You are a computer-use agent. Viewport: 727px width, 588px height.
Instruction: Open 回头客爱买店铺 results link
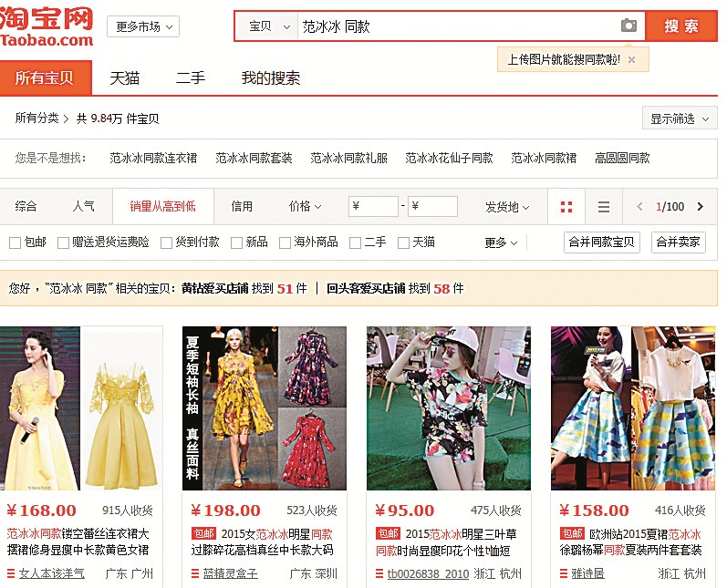pyautogui.click(x=366, y=288)
